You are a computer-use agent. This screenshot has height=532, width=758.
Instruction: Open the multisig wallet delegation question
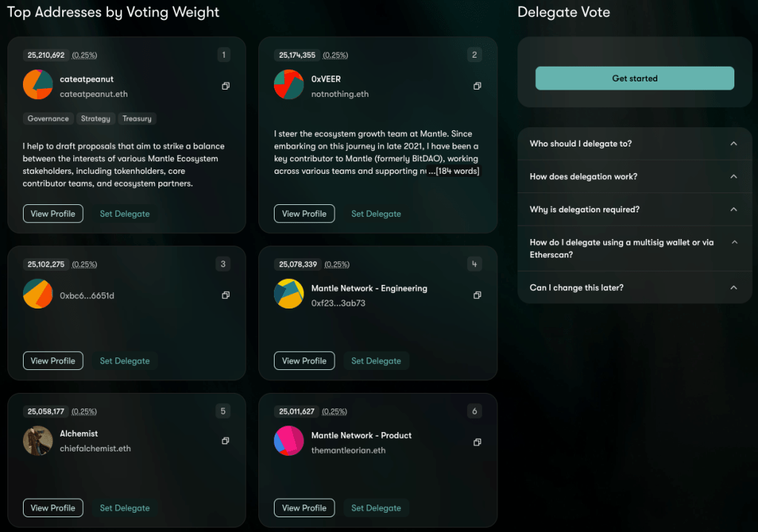click(634, 248)
